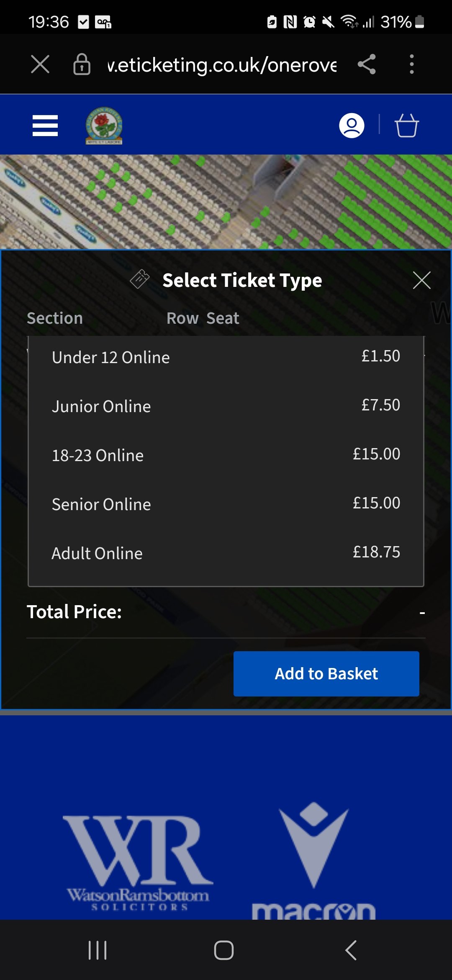Tap the share icon in browser bar
This screenshot has width=452, height=980.
367,64
